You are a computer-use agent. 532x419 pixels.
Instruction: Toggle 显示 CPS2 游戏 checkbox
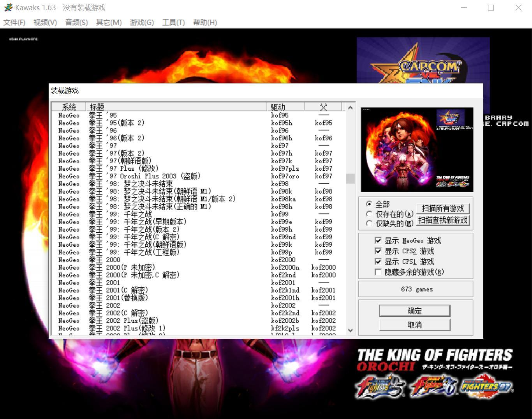point(378,251)
